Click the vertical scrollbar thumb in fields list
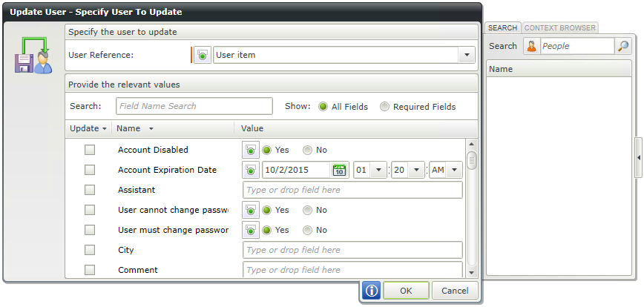Image resolution: width=644 pixels, height=307 pixels. 471,159
